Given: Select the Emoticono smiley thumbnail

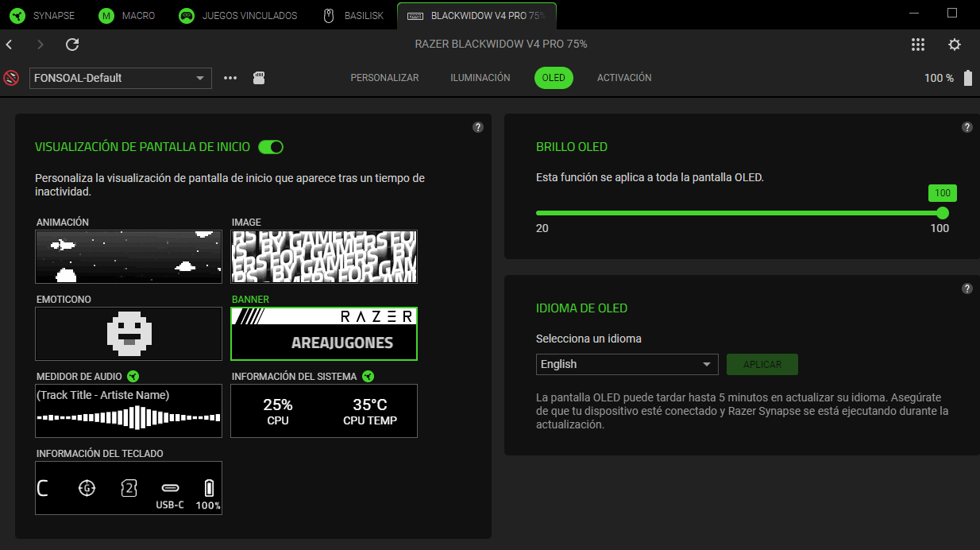Looking at the screenshot, I should point(129,334).
